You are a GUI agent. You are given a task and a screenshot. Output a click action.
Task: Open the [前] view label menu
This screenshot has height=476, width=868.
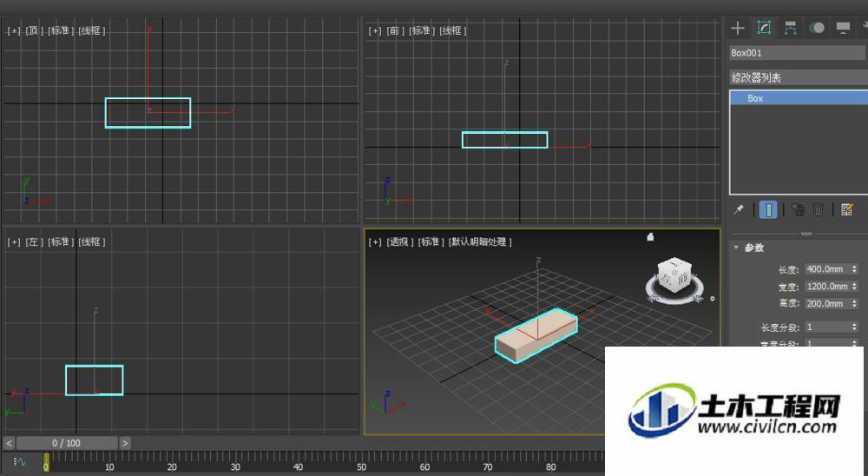395,30
